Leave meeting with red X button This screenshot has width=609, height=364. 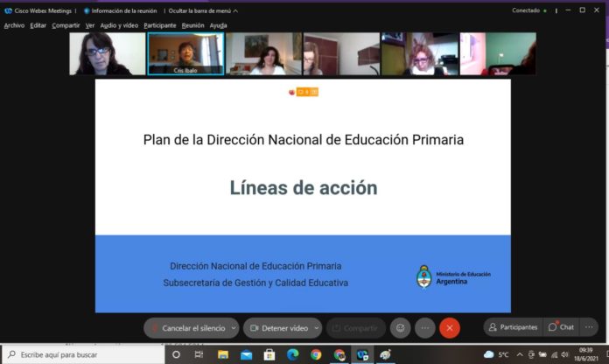coord(450,328)
